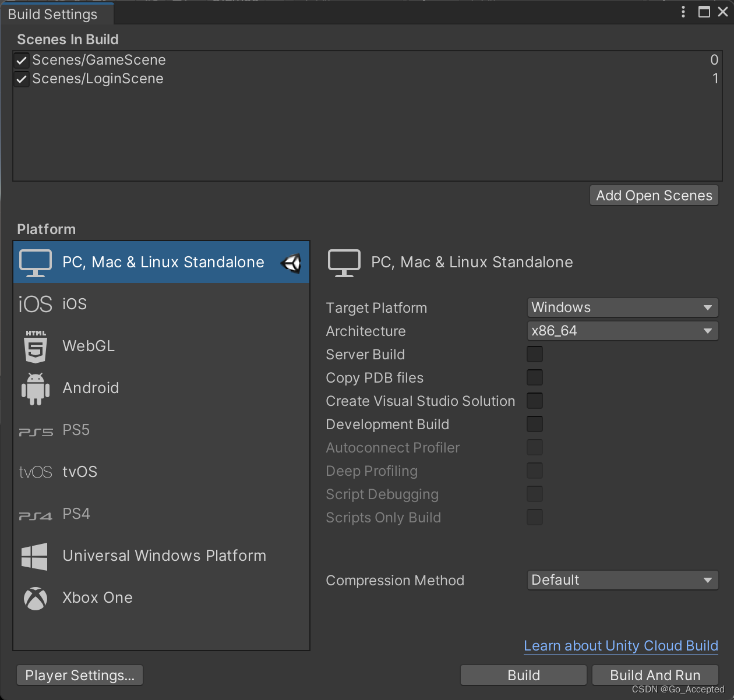The image size is (734, 700).
Task: Select the WebGL platform entry
Action: coord(161,346)
